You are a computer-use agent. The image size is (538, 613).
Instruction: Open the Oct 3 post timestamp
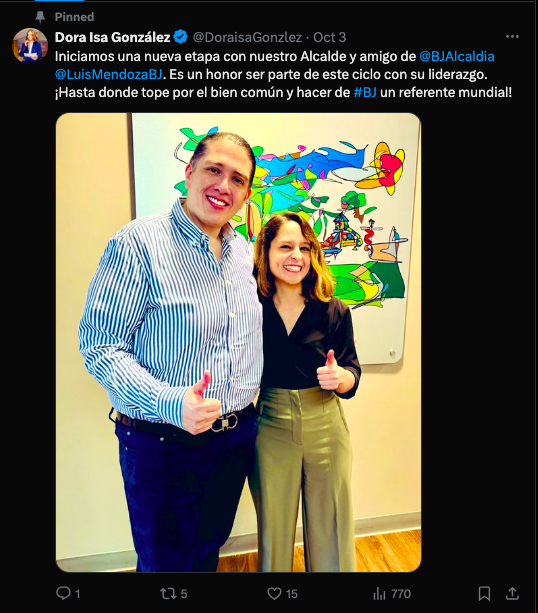point(330,37)
